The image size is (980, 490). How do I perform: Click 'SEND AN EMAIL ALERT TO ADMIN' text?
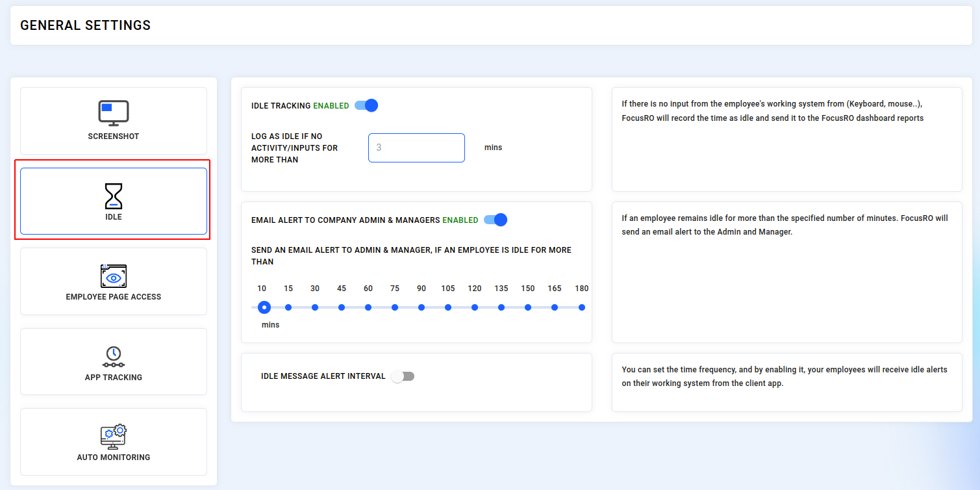[412, 256]
